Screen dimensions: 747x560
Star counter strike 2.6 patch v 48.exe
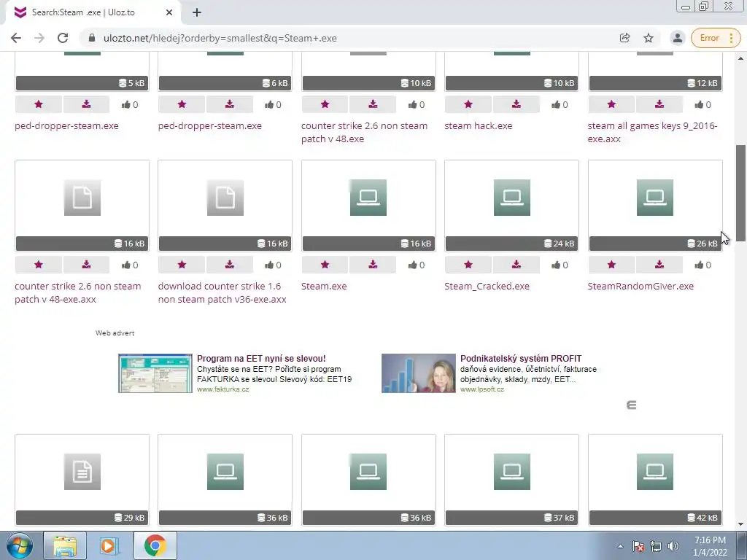click(x=325, y=104)
